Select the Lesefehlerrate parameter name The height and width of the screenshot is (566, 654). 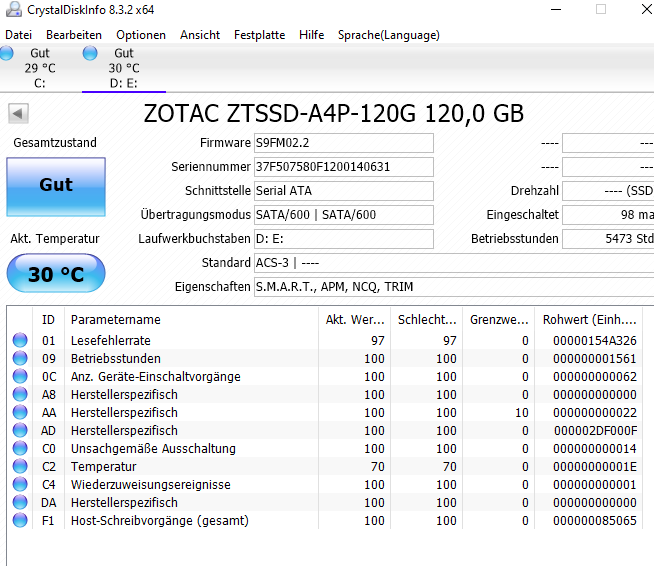tap(111, 340)
